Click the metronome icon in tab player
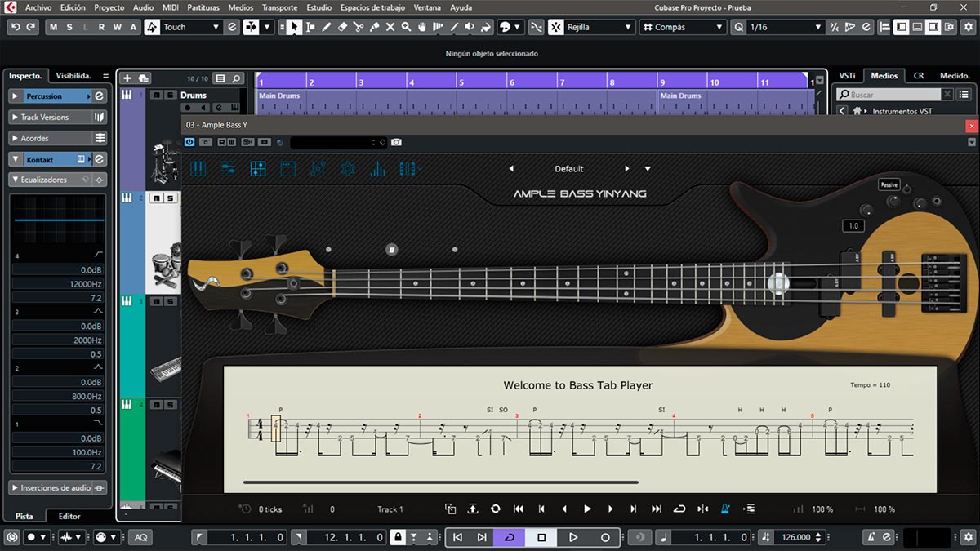The image size is (980, 551). (724, 509)
